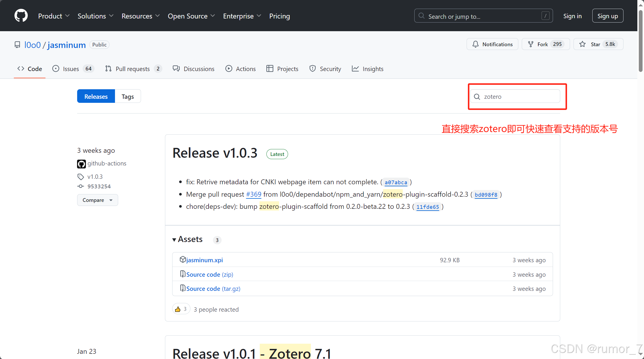Click the GitHub Octocat logo
Image resolution: width=644 pixels, height=359 pixels.
coord(21,16)
